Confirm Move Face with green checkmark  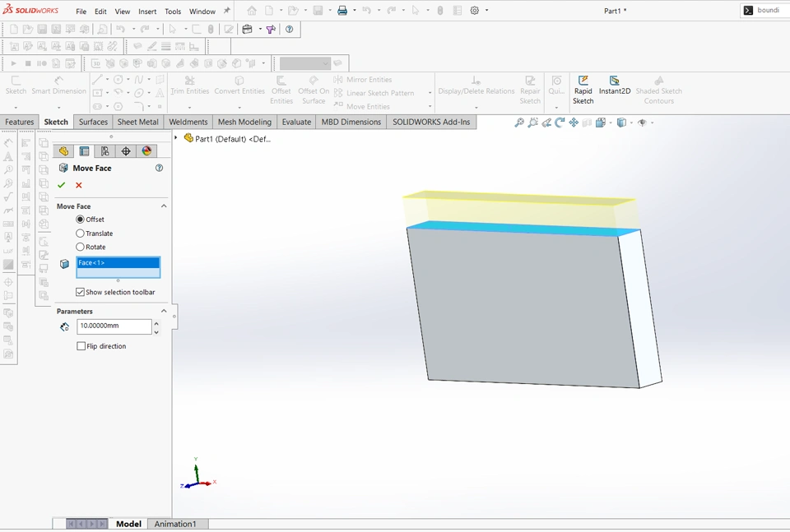coord(62,185)
